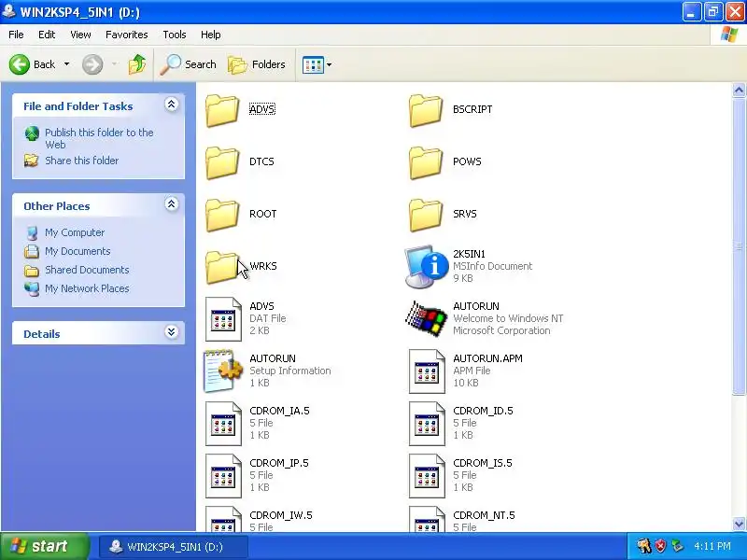The width and height of the screenshot is (747, 560).
Task: Collapse the Other Places panel
Action: click(172, 204)
